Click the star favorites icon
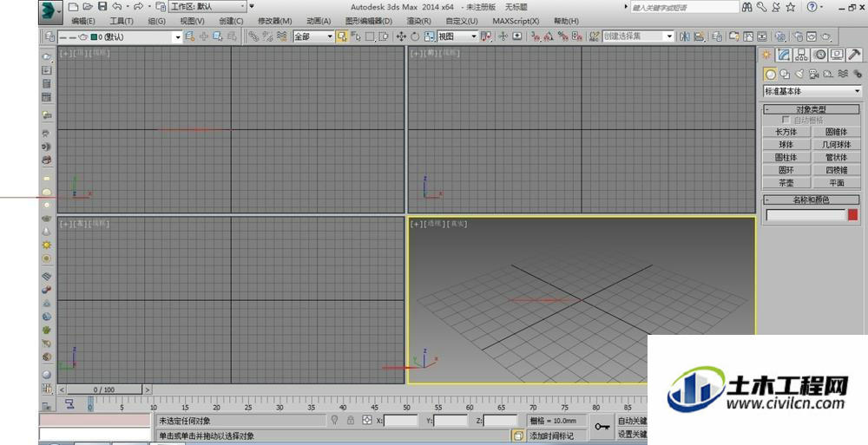This screenshot has height=445, width=868. (791, 7)
